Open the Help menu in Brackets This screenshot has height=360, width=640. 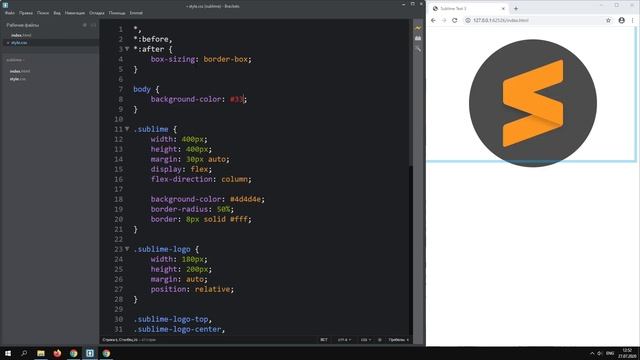pos(117,13)
